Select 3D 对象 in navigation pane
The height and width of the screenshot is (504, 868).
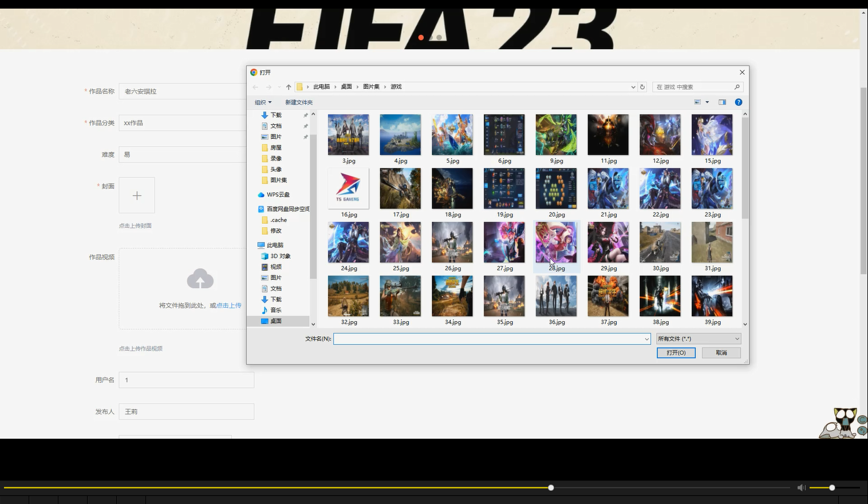point(281,256)
